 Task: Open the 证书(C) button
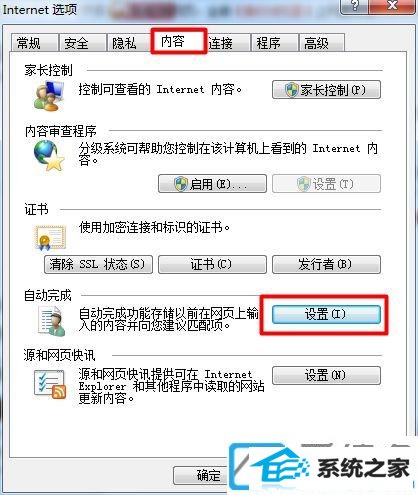(x=212, y=265)
